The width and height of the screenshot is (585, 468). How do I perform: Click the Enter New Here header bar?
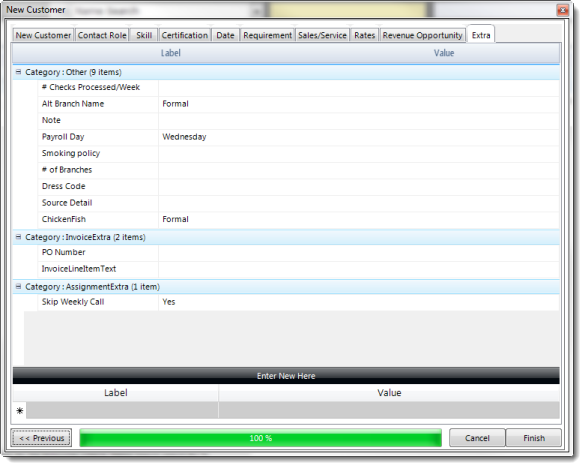(x=286, y=376)
